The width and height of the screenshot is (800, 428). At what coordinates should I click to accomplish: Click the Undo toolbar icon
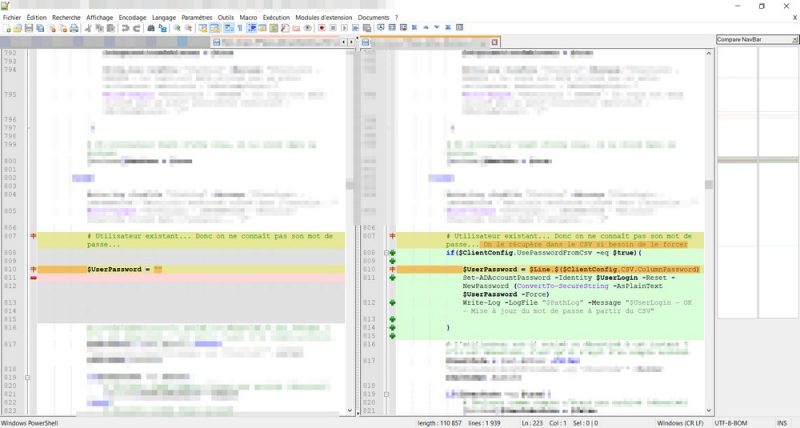pos(125,28)
